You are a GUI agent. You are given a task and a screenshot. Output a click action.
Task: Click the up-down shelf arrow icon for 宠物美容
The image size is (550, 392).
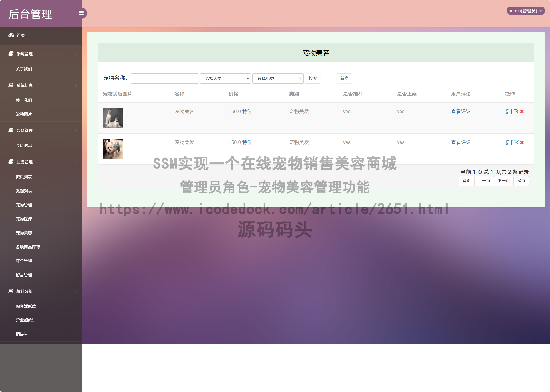pyautogui.click(x=512, y=112)
